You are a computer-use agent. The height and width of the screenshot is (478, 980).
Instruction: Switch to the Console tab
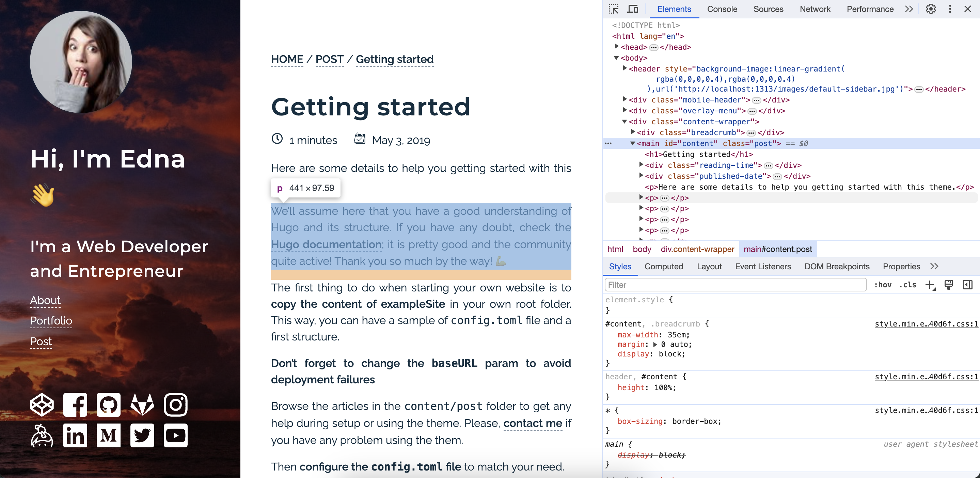click(x=722, y=9)
